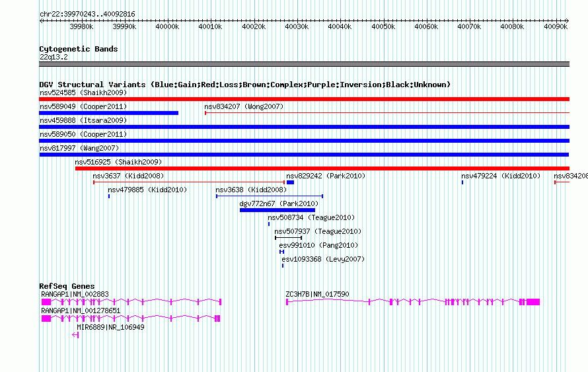Image resolution: width=588 pixels, height=372 pixels.
Task: Click the DGV Structural Variants track title
Action: point(244,85)
